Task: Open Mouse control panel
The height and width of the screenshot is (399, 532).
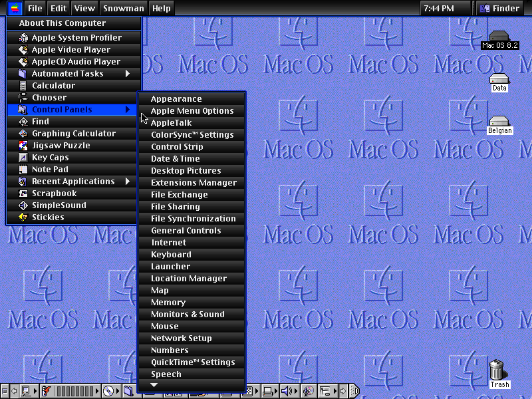Action: tap(192, 327)
